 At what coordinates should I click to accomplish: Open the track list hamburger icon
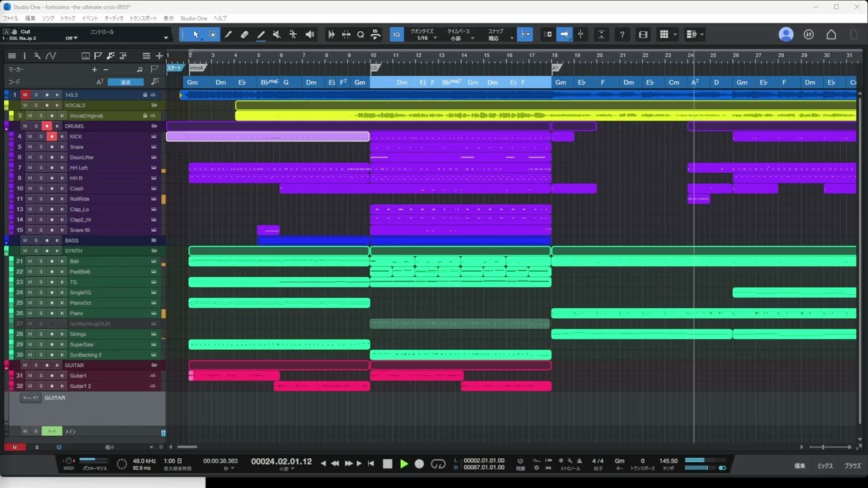click(x=12, y=56)
